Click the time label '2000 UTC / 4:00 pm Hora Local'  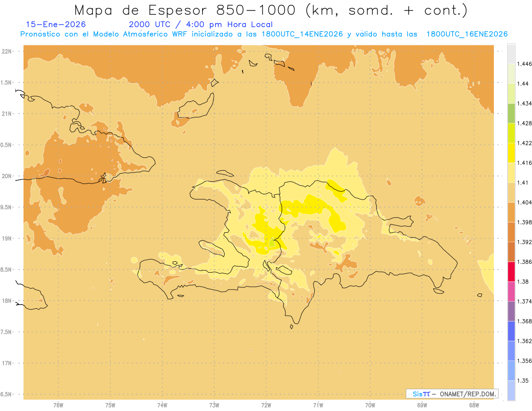(201, 24)
